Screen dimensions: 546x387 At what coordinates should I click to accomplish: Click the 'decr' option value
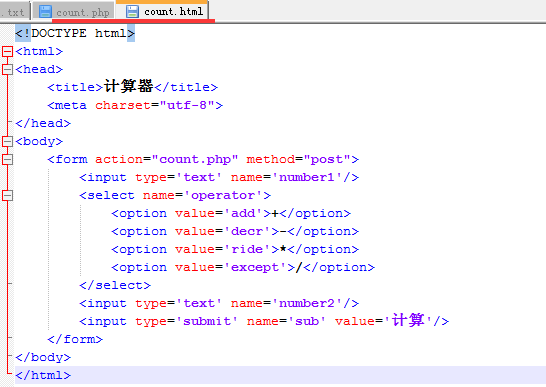[x=247, y=231]
